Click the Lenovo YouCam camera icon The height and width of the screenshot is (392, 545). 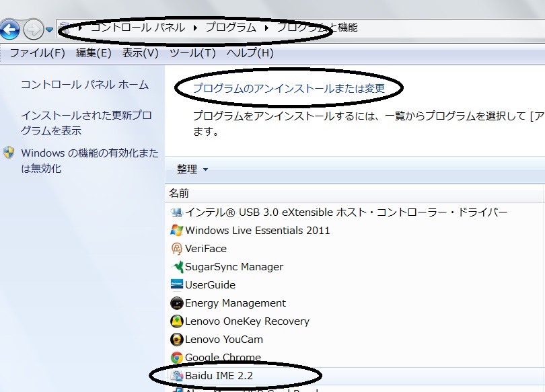click(176, 340)
